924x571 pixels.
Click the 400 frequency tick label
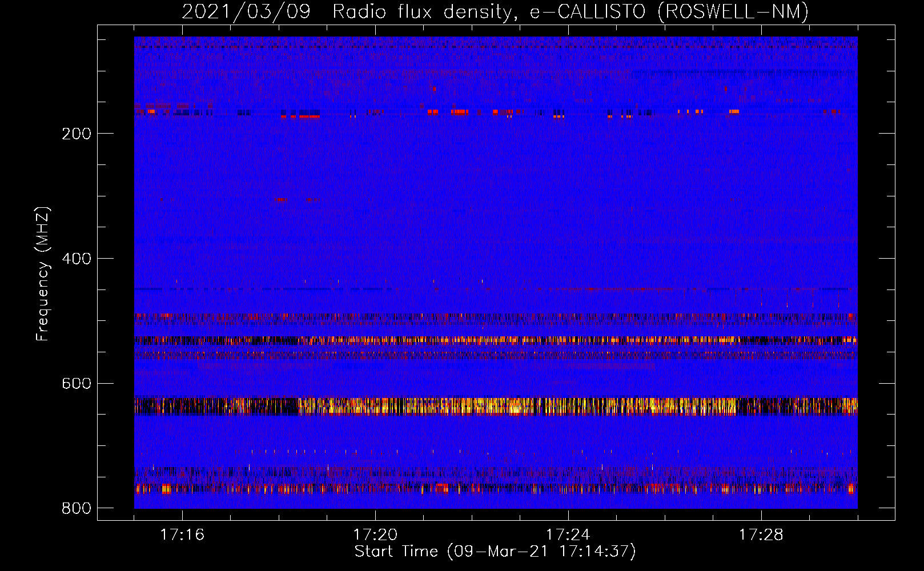(77, 259)
